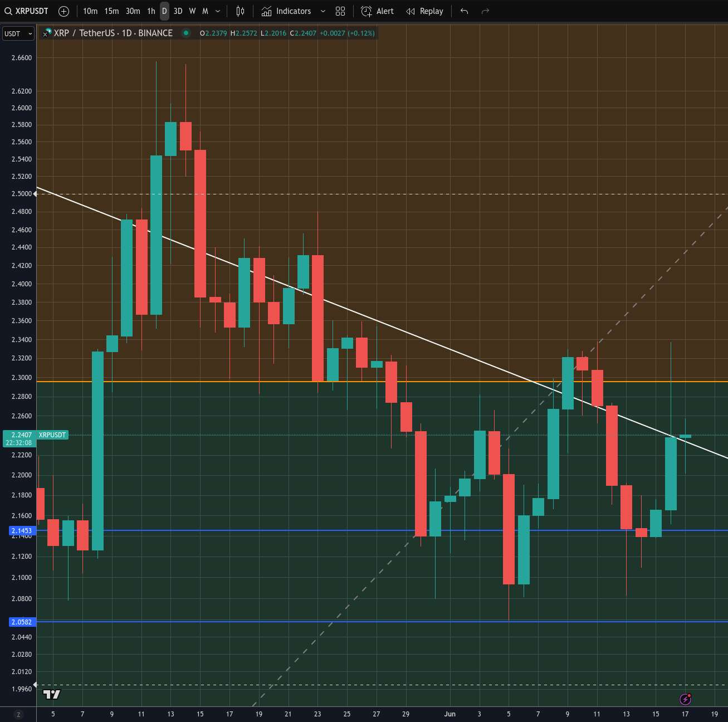Viewport: 728px width, 722px height.
Task: Click the XRP / TetherUS symbol title
Action: pyautogui.click(x=113, y=33)
